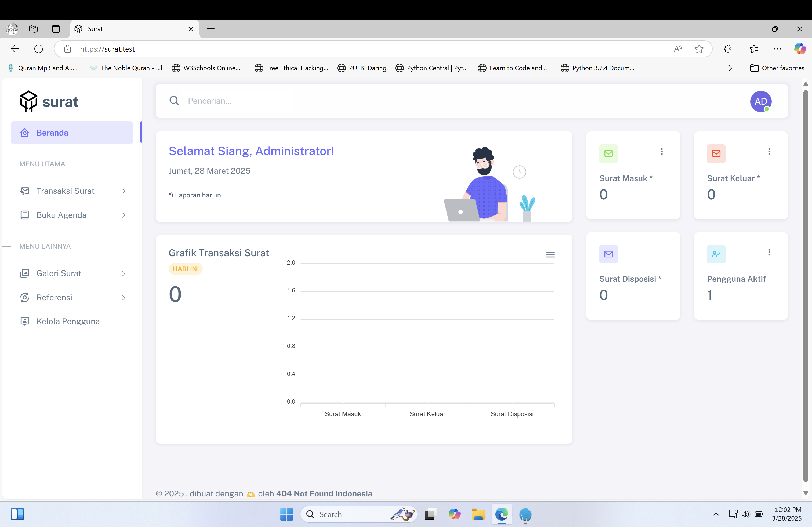This screenshot has height=527, width=812.
Task: Click the Pengguna Aktif user-check icon
Action: pos(716,254)
